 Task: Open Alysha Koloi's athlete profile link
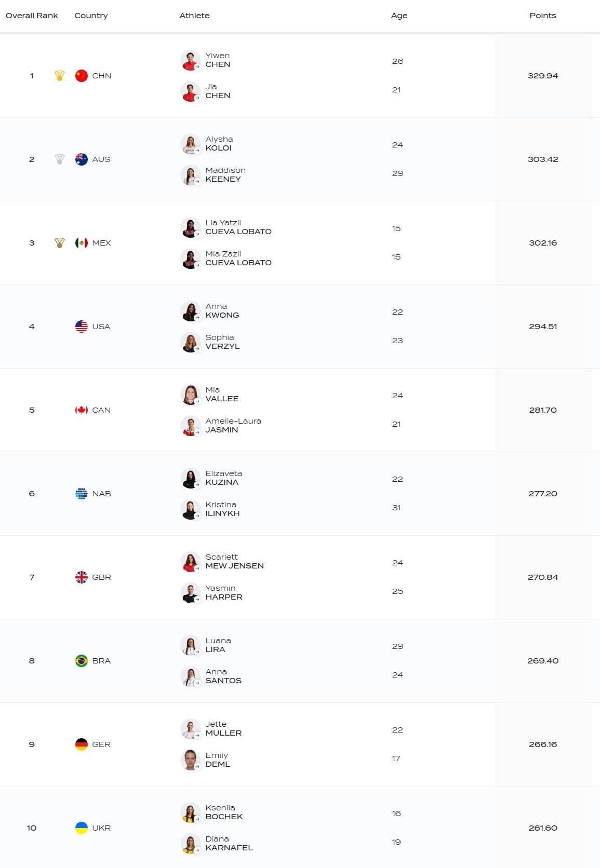pyautogui.click(x=219, y=144)
